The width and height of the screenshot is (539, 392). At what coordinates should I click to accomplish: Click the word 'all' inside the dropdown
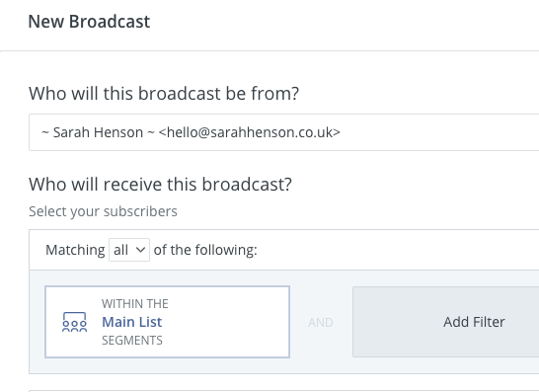(x=121, y=250)
